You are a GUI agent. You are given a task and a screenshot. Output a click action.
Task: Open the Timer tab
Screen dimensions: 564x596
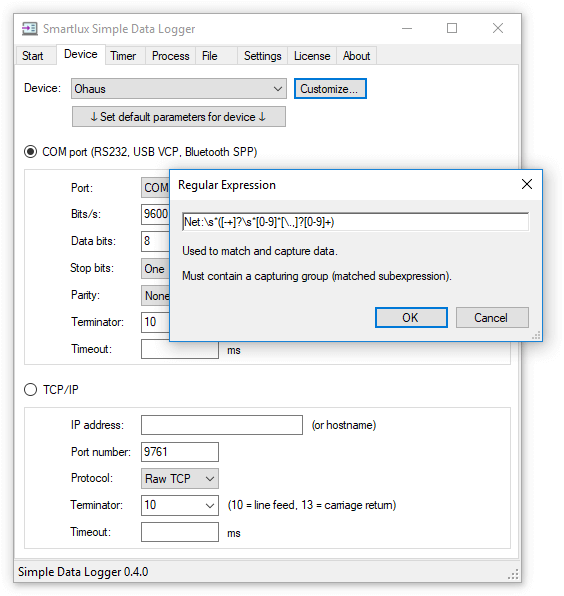(124, 56)
